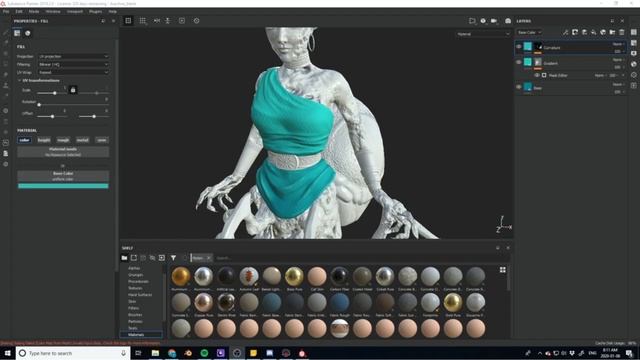Toggle the color channel in Material
Image resolution: width=640 pixels, height=360 pixels.
click(24, 140)
